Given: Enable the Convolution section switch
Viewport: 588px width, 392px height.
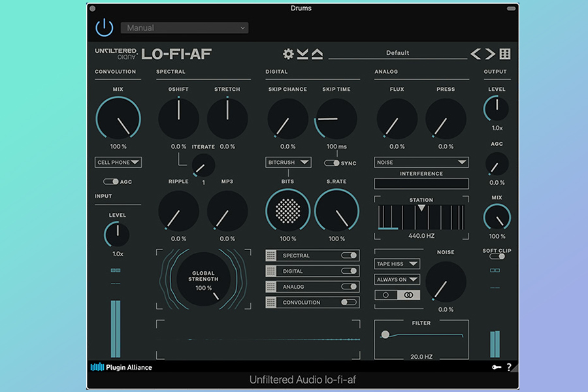Looking at the screenshot, I should click(x=350, y=302).
